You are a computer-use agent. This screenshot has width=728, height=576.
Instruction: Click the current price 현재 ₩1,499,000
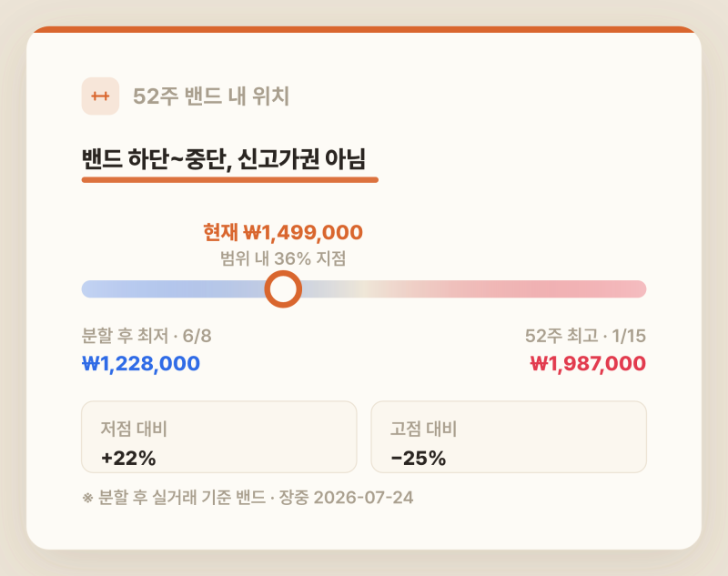point(283,232)
